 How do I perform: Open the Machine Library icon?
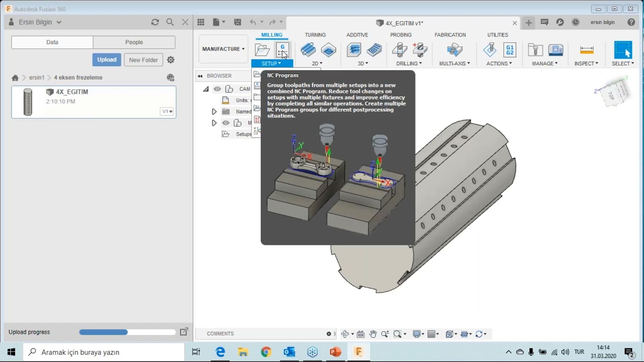[556, 50]
